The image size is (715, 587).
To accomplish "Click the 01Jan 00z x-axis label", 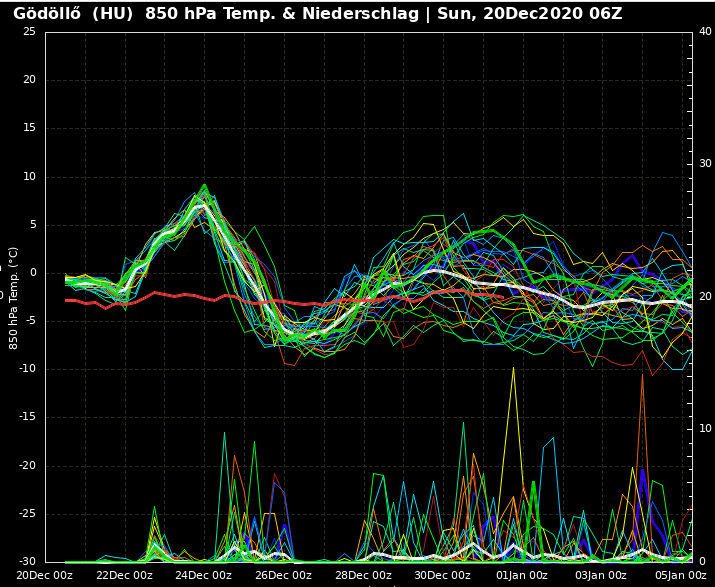I will pos(522,575).
